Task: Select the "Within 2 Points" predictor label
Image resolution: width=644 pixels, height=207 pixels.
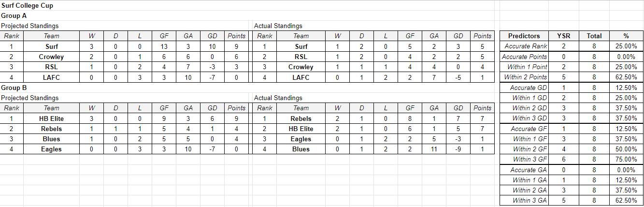Action: [524, 77]
